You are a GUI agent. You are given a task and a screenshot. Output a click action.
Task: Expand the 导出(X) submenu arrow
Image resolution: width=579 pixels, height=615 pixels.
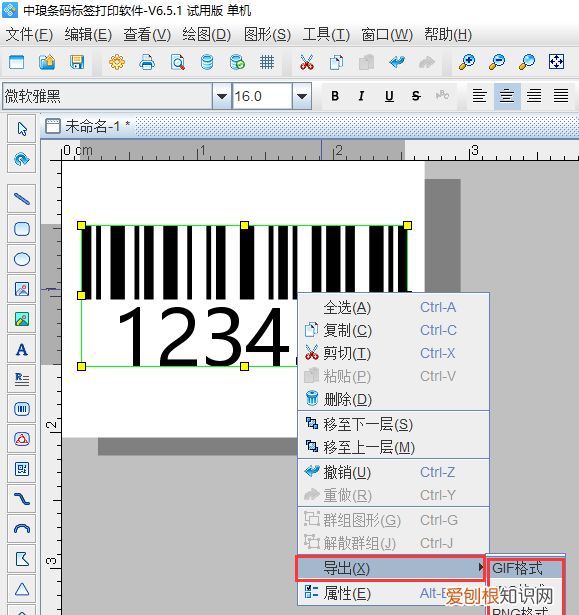point(480,567)
